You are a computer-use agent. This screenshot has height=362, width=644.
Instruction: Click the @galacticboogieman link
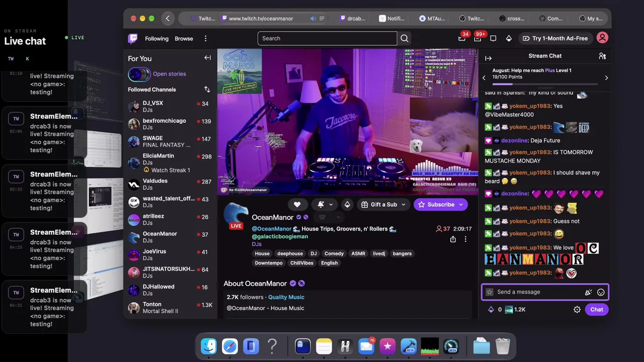click(x=280, y=236)
